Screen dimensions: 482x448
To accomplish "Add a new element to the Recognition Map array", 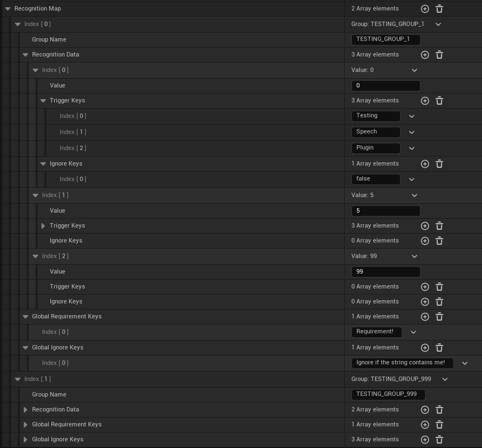I will pyautogui.click(x=424, y=8).
